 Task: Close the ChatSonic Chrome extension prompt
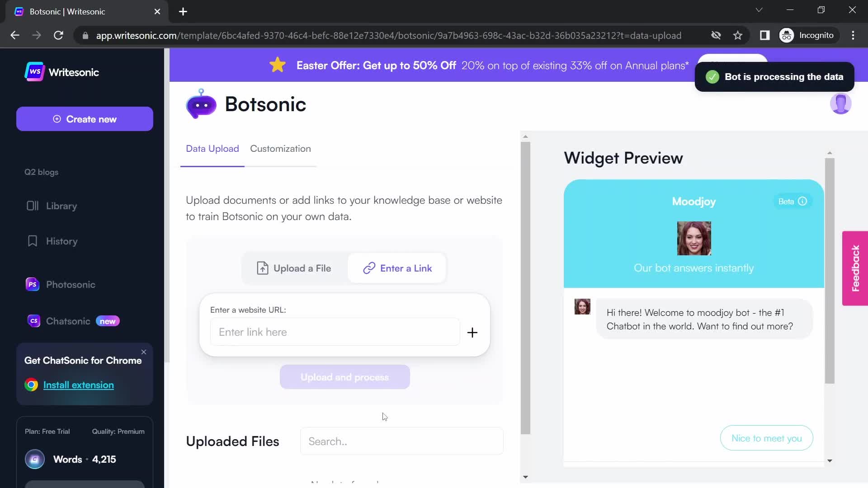pyautogui.click(x=144, y=351)
